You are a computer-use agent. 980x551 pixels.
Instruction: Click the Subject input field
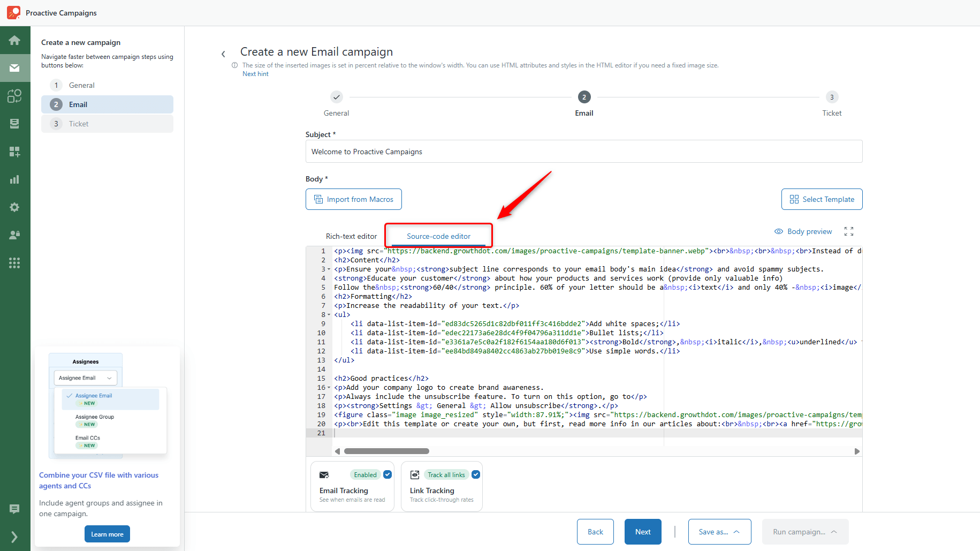pos(584,152)
